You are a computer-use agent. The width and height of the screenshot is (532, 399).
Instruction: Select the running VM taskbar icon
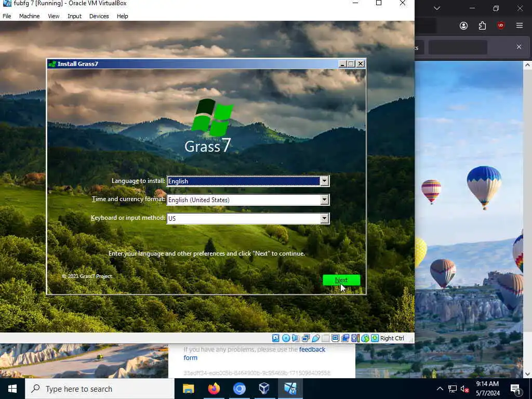point(290,389)
